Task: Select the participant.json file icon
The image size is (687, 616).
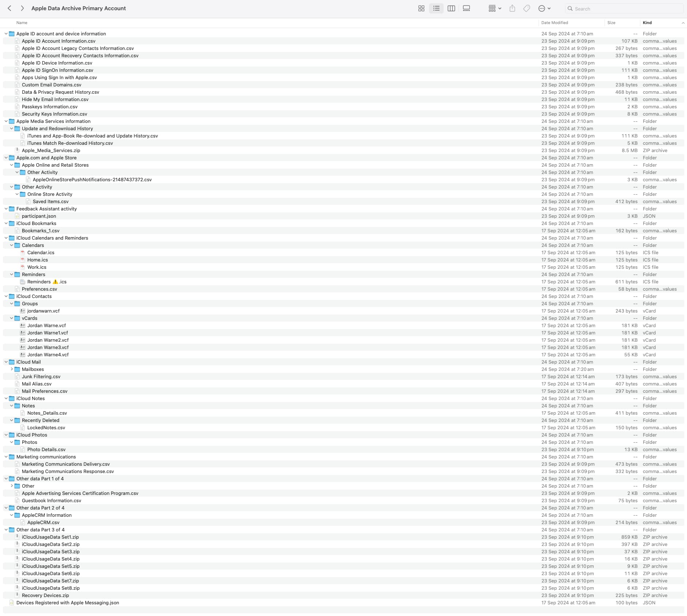Action: [17, 216]
